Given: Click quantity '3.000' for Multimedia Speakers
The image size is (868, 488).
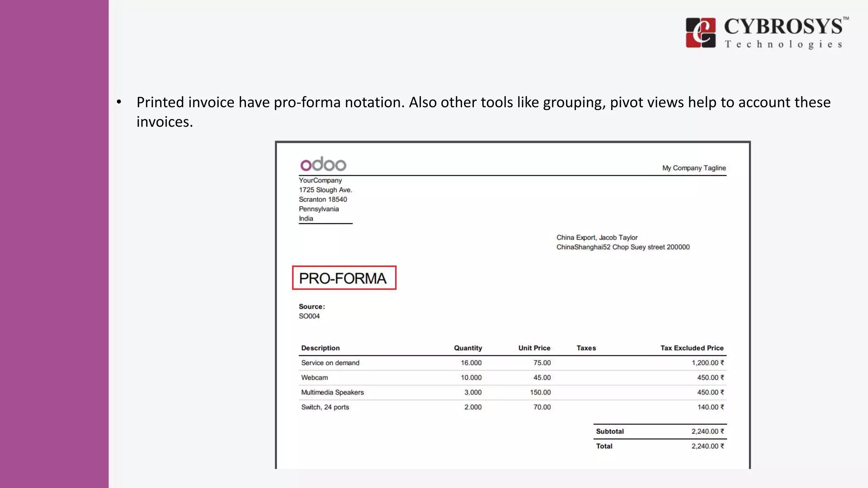Looking at the screenshot, I should (473, 392).
